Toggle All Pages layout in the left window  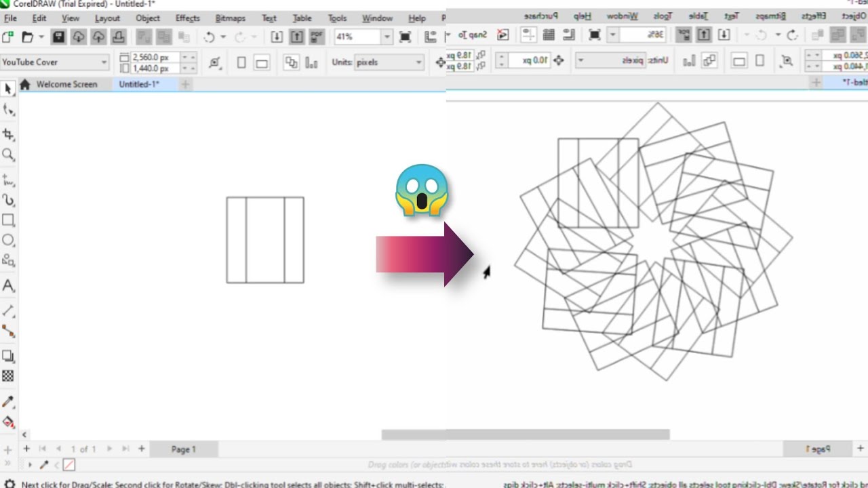coord(291,62)
